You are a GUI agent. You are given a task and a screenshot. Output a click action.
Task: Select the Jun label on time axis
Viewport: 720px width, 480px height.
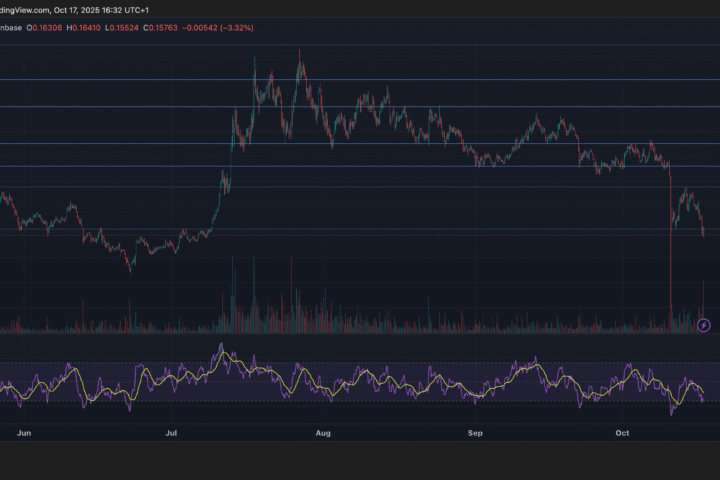(24, 434)
